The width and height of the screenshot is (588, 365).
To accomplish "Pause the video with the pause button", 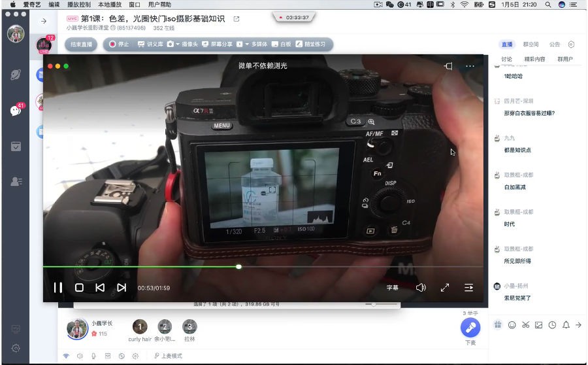I will (x=57, y=288).
